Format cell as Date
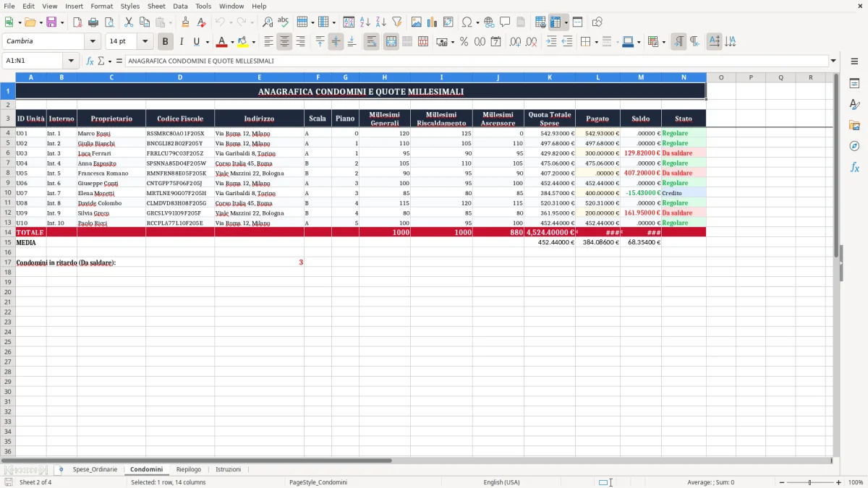Screen dimensions: 868x488 tap(495, 42)
